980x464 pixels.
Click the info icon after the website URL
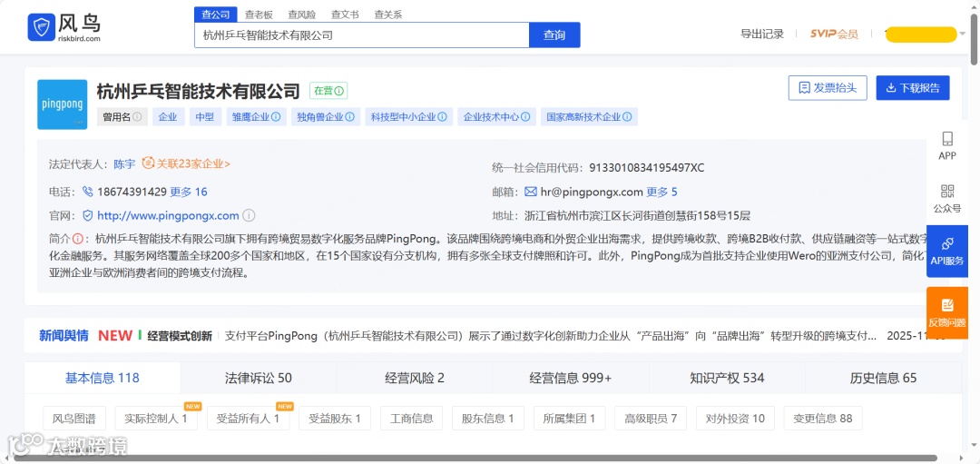click(249, 216)
